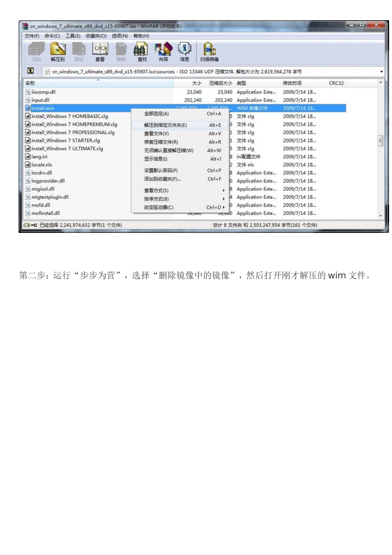The width and height of the screenshot is (392, 555).
Task: Open the Options (选项) menu
Action: pyautogui.click(x=120, y=36)
